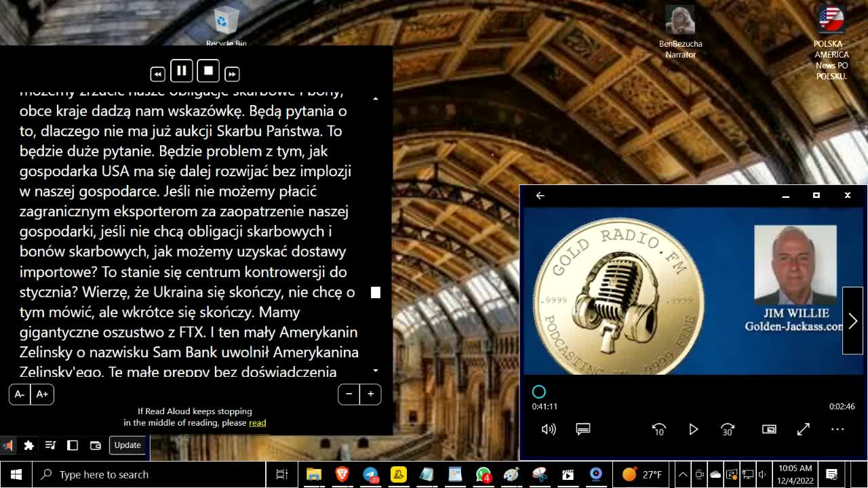Viewport: 868px width, 488px height.
Task: Open the Action Center notifications
Action: click(x=831, y=474)
